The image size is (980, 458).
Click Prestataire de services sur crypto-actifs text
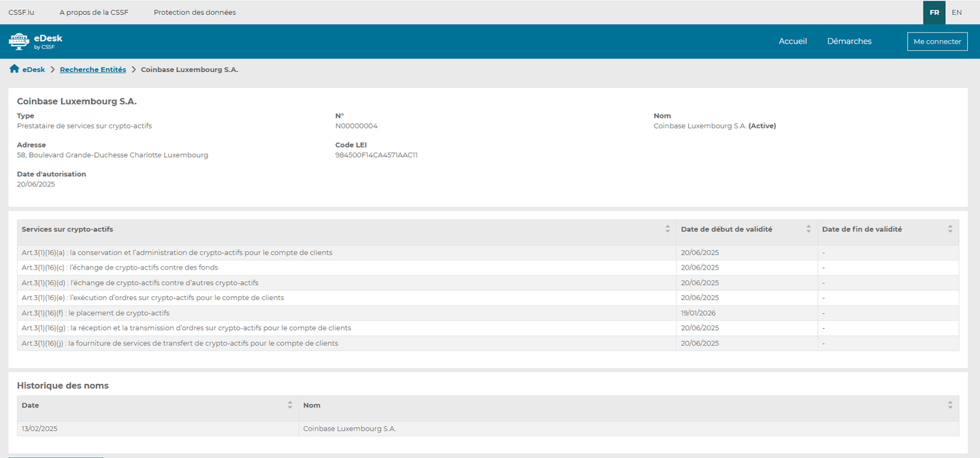[x=84, y=126]
